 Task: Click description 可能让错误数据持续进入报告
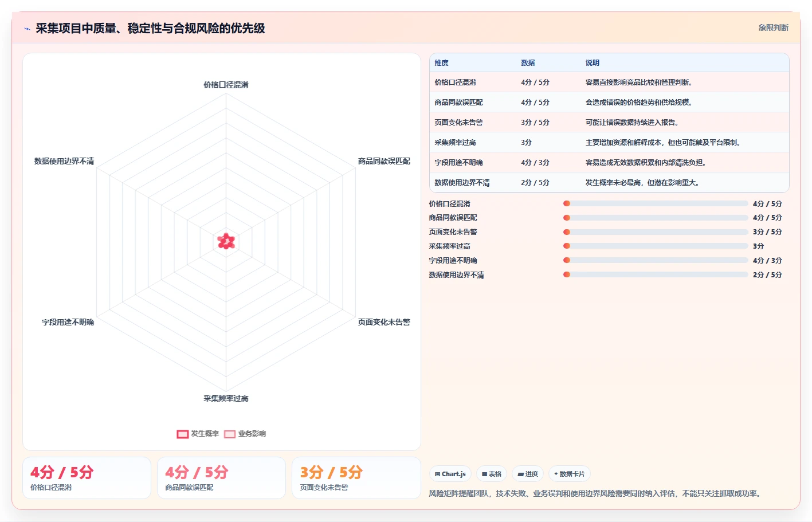pyautogui.click(x=632, y=123)
